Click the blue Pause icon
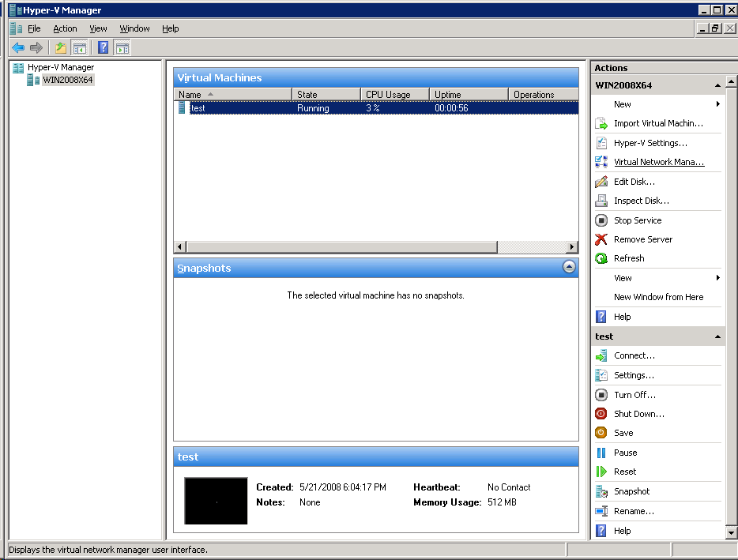The width and height of the screenshot is (738, 560). click(601, 453)
